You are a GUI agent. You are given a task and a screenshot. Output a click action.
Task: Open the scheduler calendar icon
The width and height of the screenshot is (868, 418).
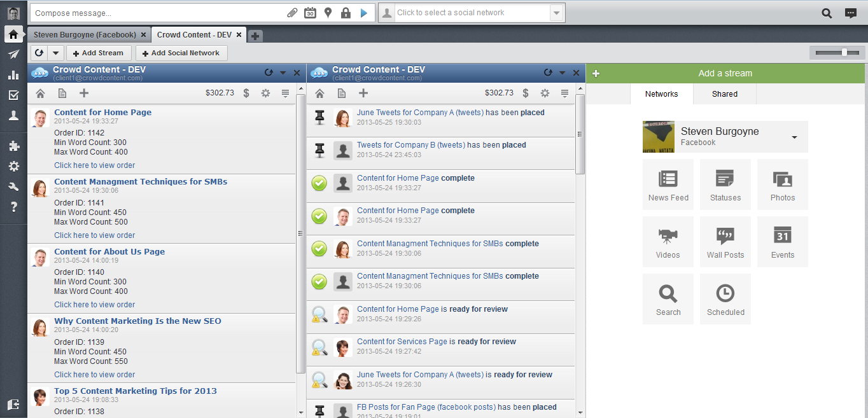(310, 12)
